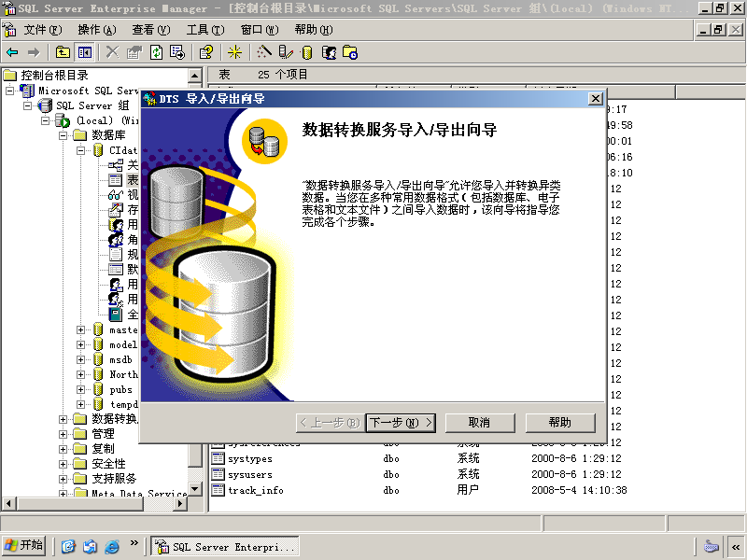Open the Properties toolbar icon

click(x=134, y=52)
